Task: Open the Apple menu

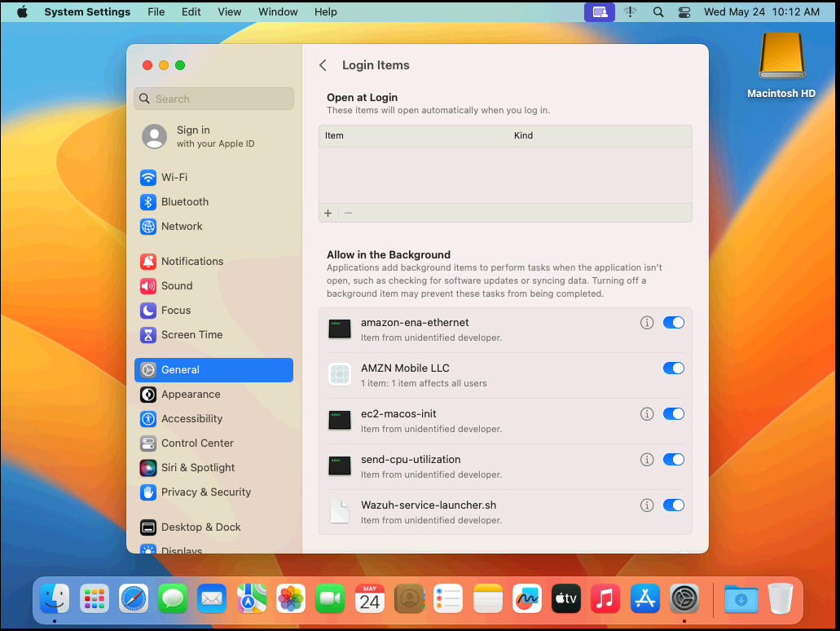Action: tap(21, 11)
